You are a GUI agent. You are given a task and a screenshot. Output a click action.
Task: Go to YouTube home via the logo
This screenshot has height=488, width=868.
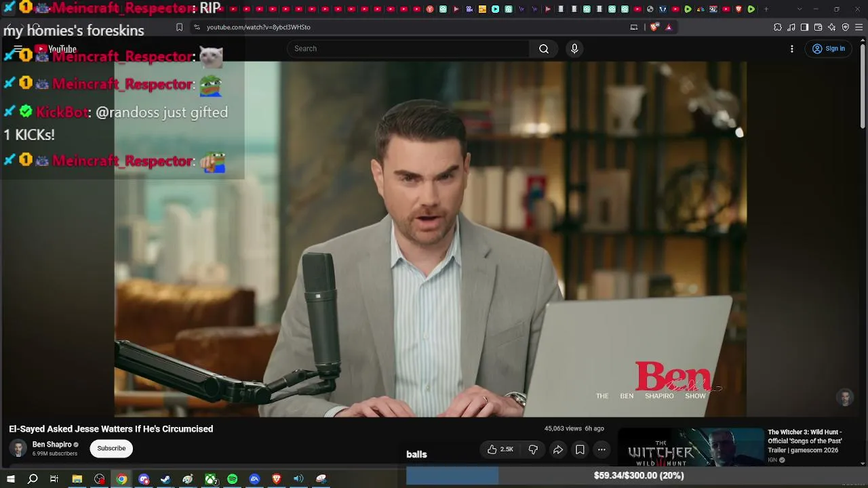[x=56, y=49]
